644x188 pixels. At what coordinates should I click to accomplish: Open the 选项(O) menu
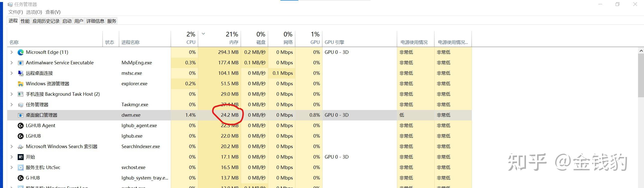point(34,12)
